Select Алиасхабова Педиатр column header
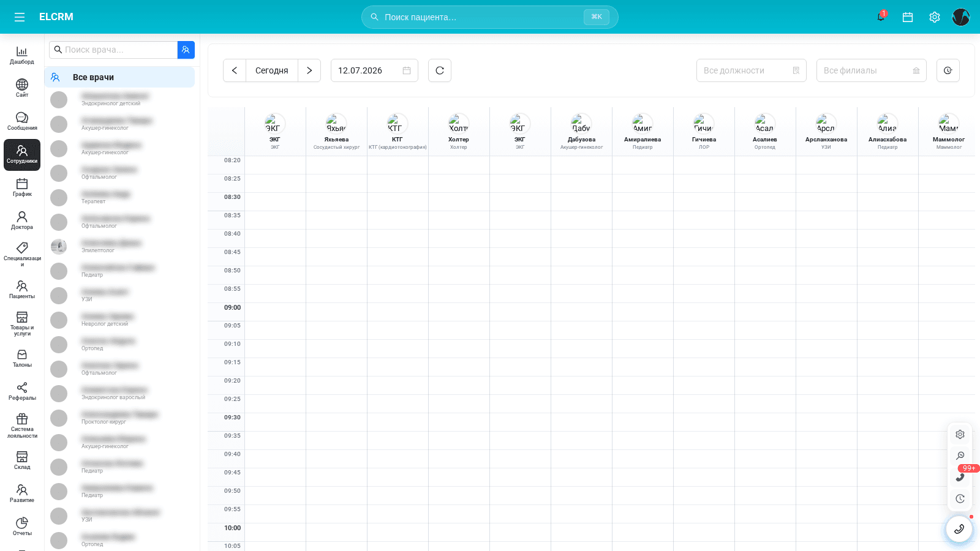The height and width of the screenshot is (551, 980). coord(888,132)
